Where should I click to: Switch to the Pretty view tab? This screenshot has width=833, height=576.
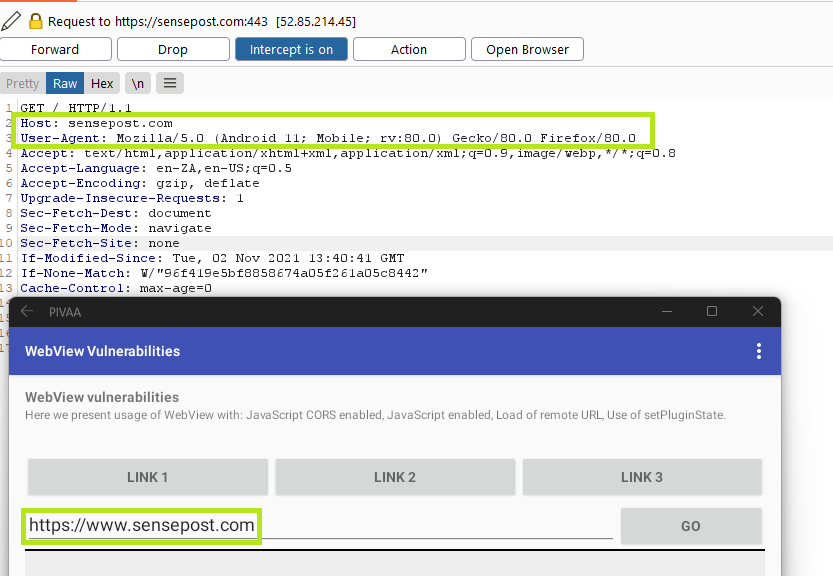coord(22,84)
